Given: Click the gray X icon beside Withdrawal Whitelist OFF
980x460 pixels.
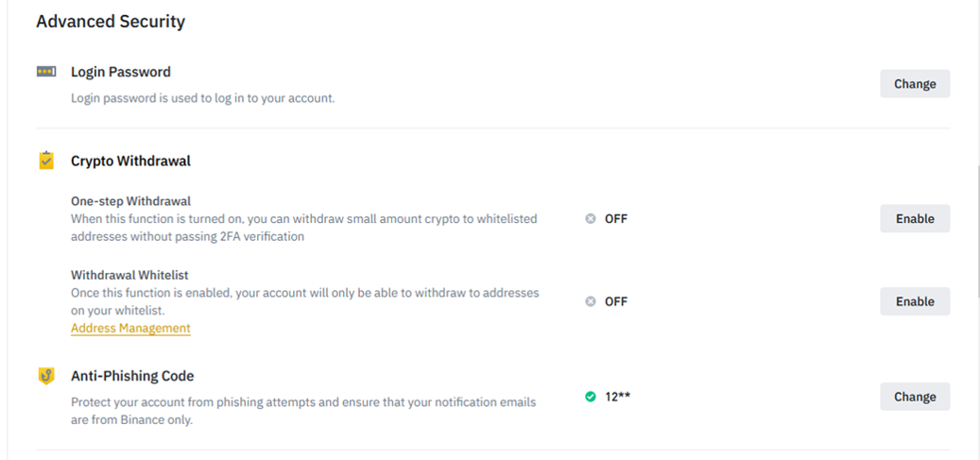Looking at the screenshot, I should [x=590, y=301].
